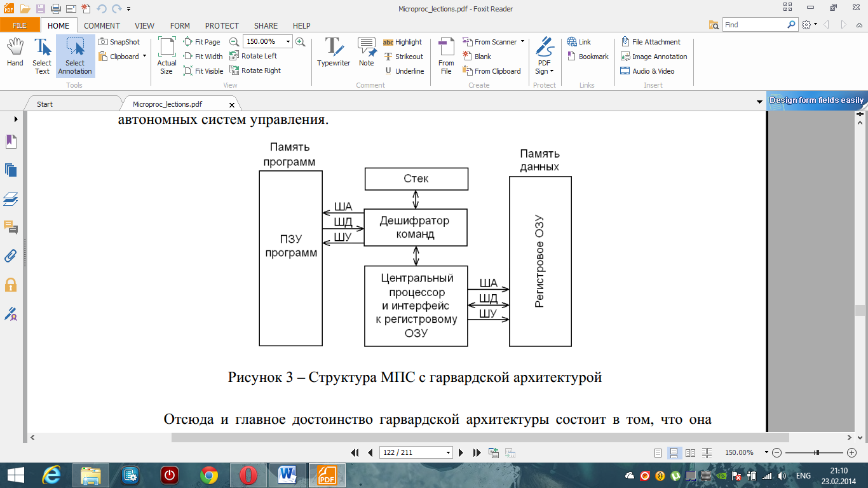Click inside the Find search field

(755, 25)
